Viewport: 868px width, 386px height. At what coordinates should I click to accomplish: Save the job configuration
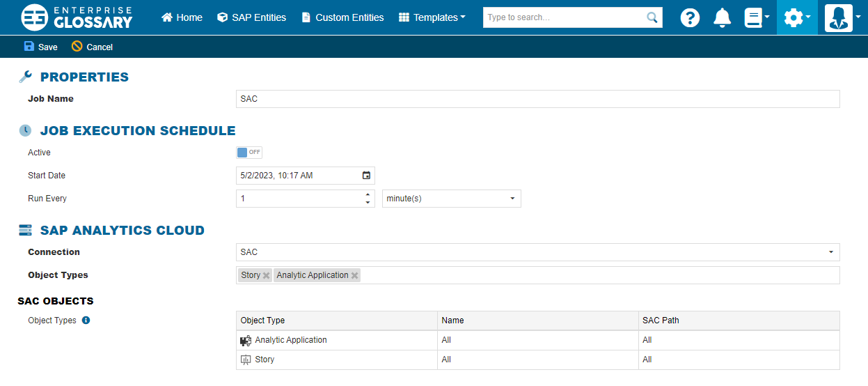coord(40,47)
